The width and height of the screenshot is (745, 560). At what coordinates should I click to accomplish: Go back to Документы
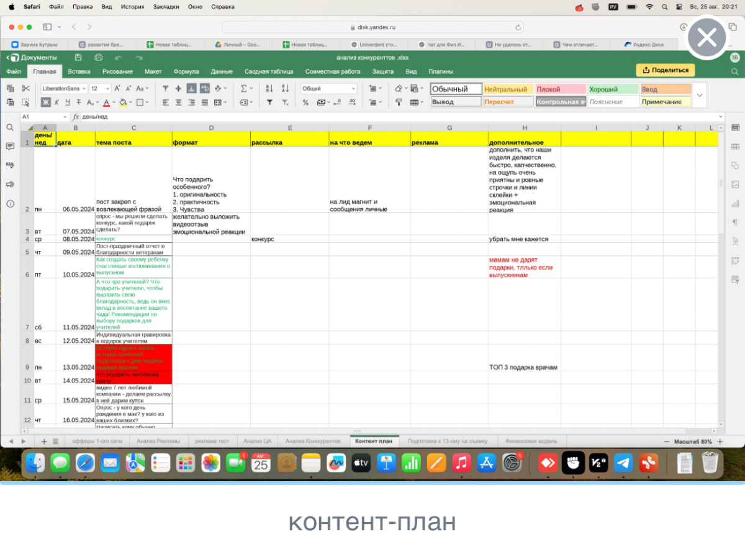click(31, 57)
